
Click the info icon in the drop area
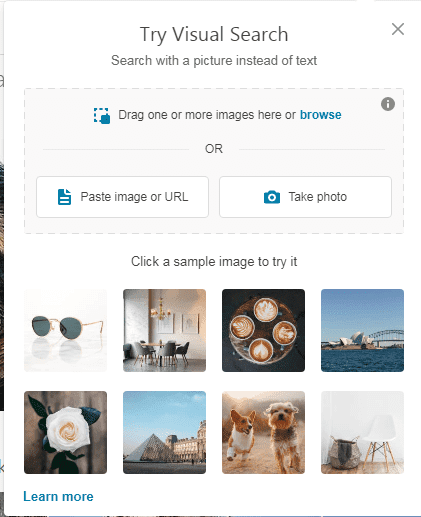click(x=388, y=104)
